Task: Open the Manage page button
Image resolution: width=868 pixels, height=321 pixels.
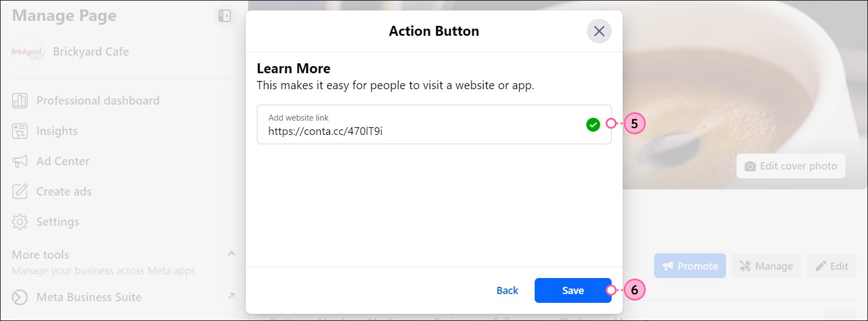Action: [766, 266]
